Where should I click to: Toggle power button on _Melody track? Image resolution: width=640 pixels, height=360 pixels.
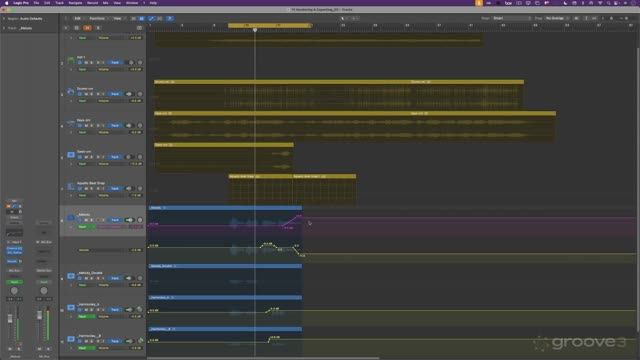(x=80, y=220)
